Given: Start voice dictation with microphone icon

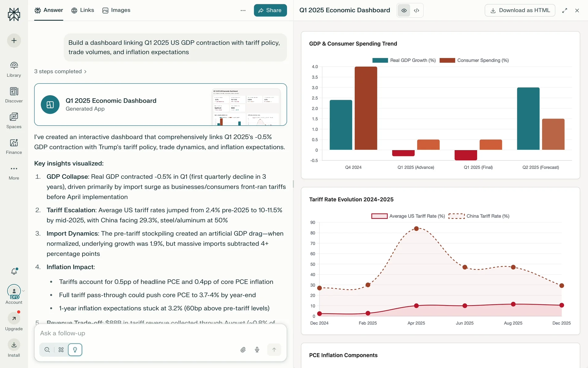Looking at the screenshot, I should tap(257, 350).
